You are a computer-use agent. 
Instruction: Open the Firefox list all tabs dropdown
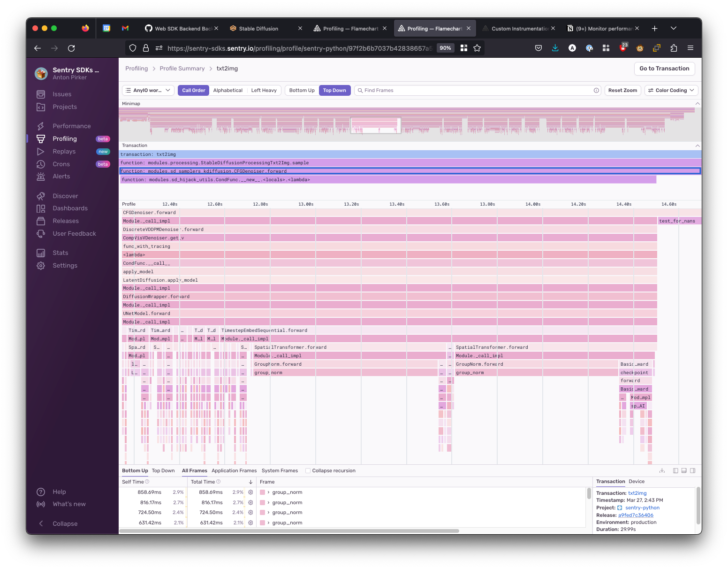[674, 29]
